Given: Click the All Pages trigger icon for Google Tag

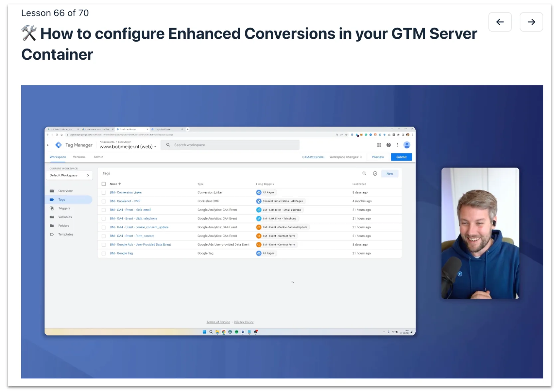Looking at the screenshot, I should [259, 253].
